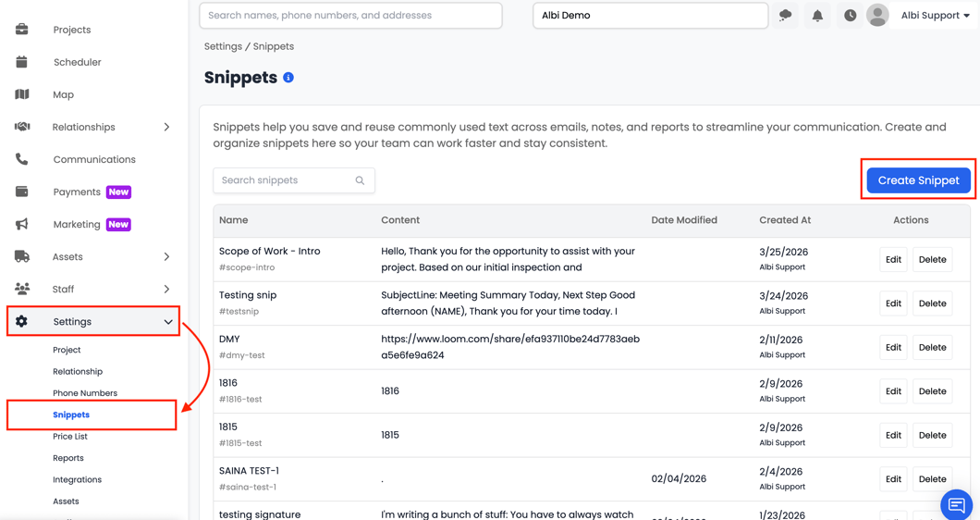Click the loom.com share link text
The image size is (980, 520).
click(510, 347)
